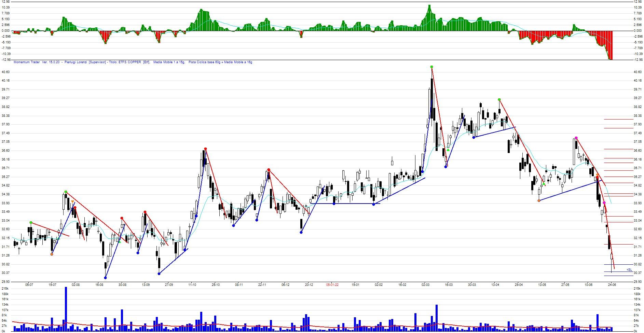Click the 11-10 date on the time axis
644x333 pixels.
(x=192, y=285)
